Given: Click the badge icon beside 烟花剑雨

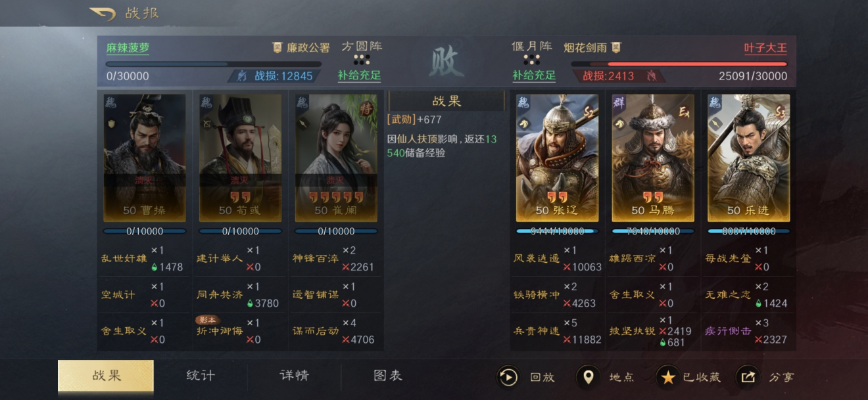Looking at the screenshot, I should coord(615,47).
